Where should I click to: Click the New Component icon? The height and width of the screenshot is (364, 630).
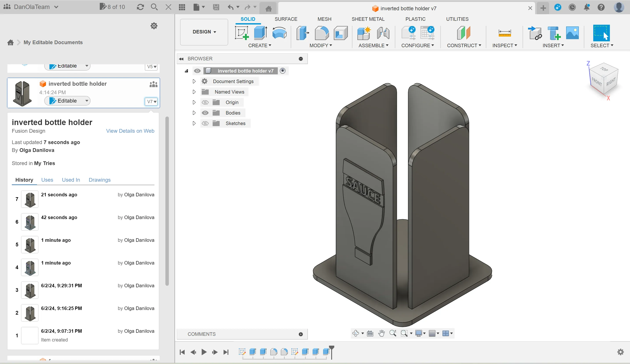tap(364, 33)
